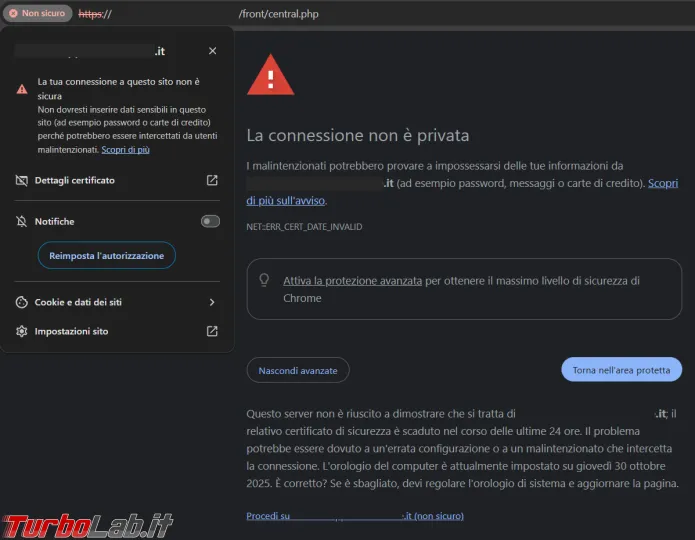Click Nascondi avanzate button
Viewport: 695px width, 540px height.
coord(298,371)
